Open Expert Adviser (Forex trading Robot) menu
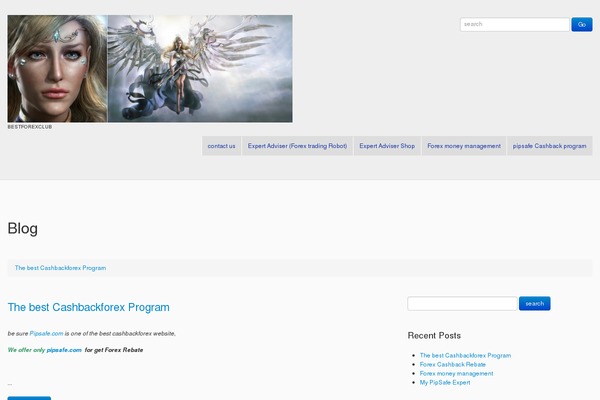The image size is (600, 400). 297,146
